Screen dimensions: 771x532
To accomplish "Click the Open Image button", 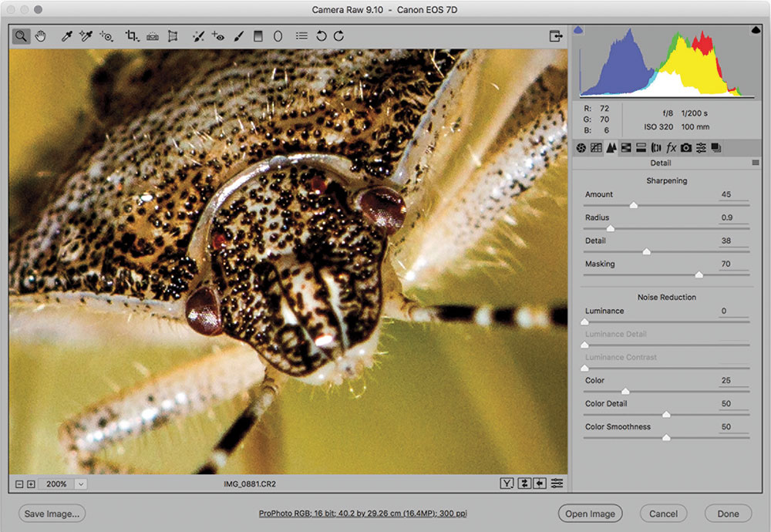I will [x=590, y=513].
